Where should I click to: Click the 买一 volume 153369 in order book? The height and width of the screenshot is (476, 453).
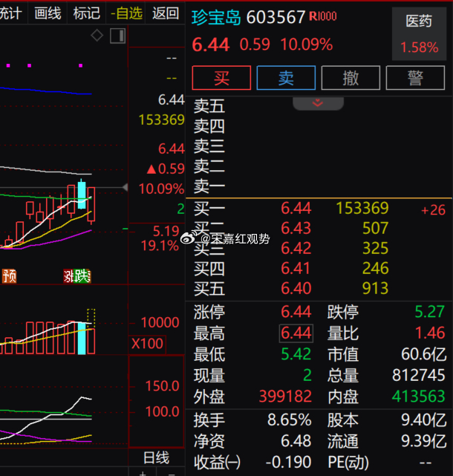[x=362, y=208]
